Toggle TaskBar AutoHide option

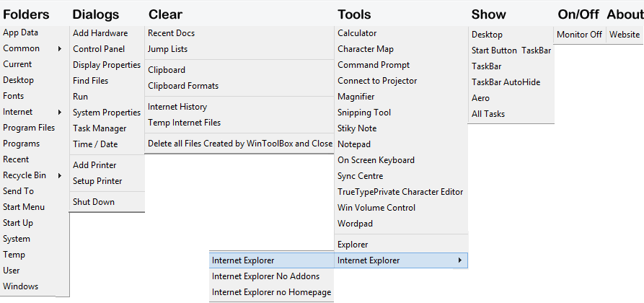[506, 82]
